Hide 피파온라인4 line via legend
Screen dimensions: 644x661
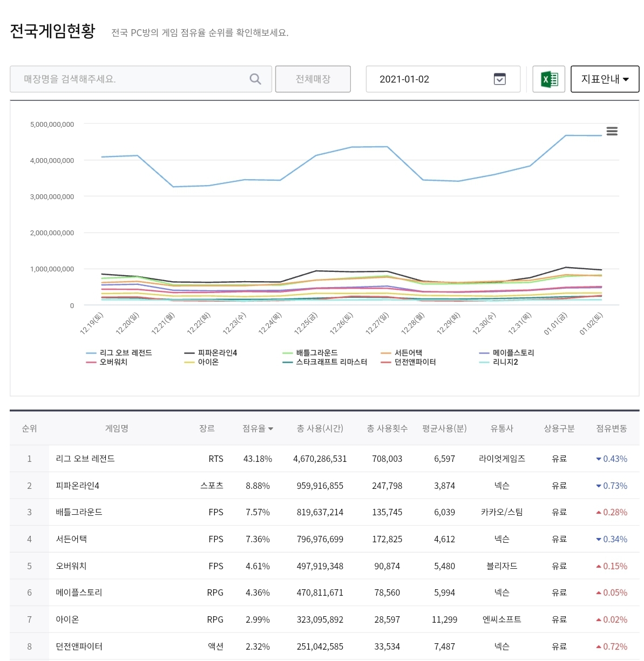click(217, 353)
